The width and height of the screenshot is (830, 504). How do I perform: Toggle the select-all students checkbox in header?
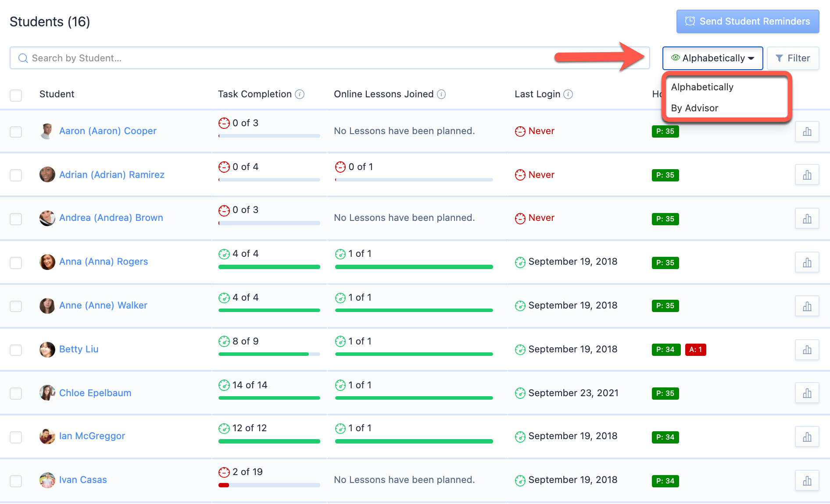click(x=16, y=95)
